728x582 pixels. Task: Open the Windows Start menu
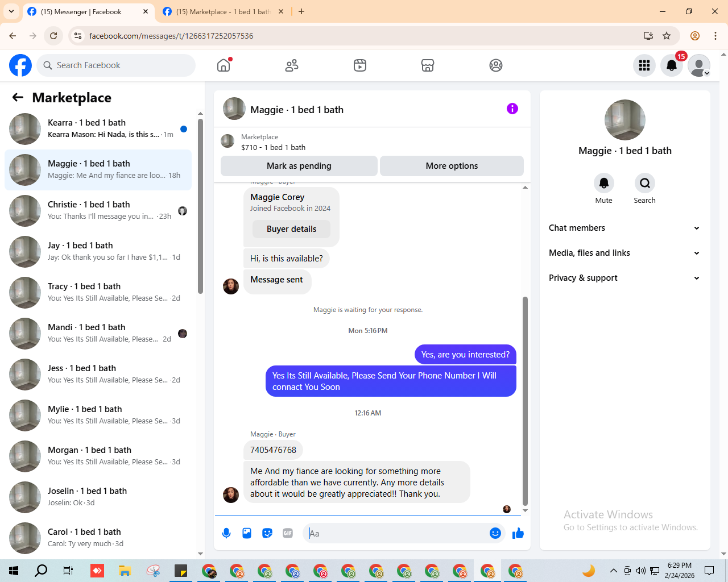coord(14,571)
